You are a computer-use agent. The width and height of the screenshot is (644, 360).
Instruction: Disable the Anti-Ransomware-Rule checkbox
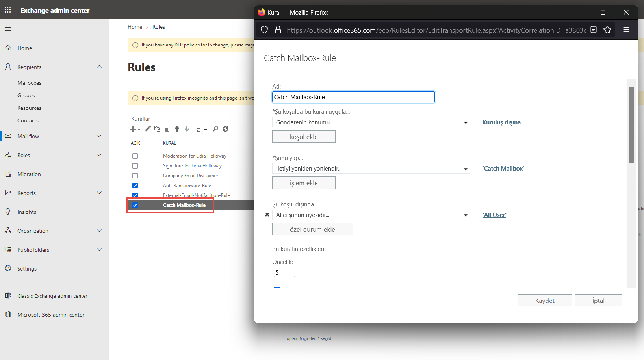[x=135, y=186]
